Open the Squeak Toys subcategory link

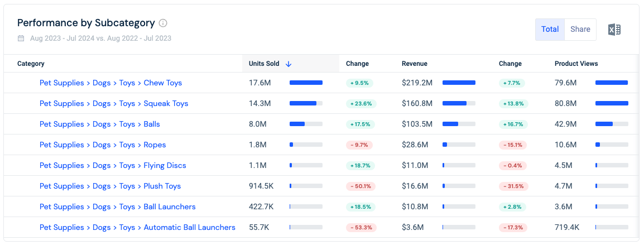[x=114, y=103]
